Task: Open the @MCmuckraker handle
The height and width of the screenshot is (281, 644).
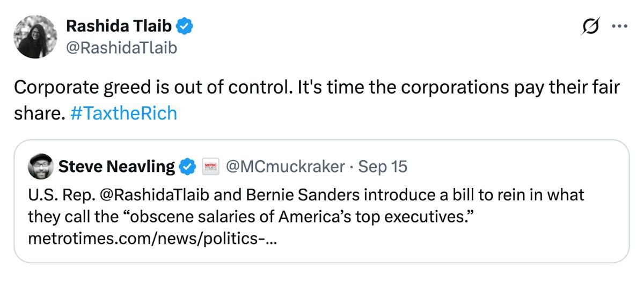Action: tap(285, 167)
